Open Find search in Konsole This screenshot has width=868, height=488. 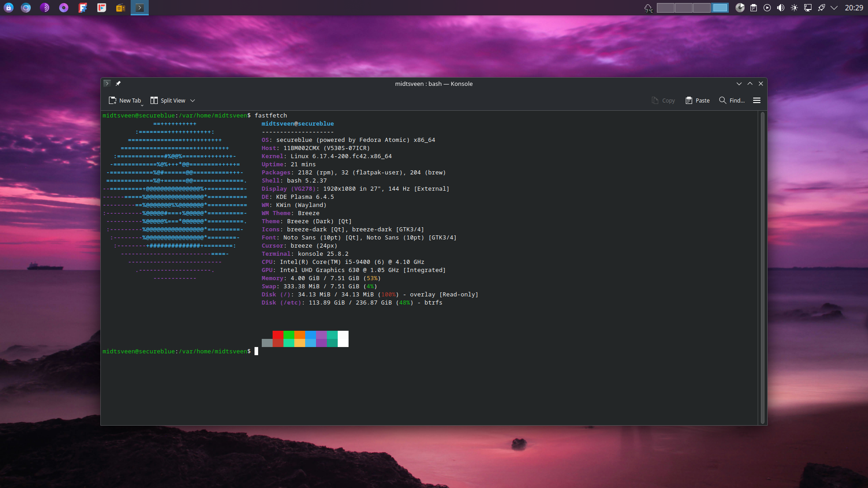(x=732, y=100)
